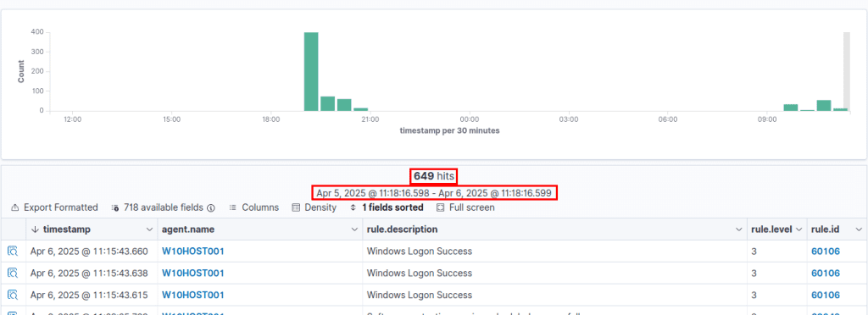Open rule 60106 link in first row
The image size is (868, 315).
(826, 251)
